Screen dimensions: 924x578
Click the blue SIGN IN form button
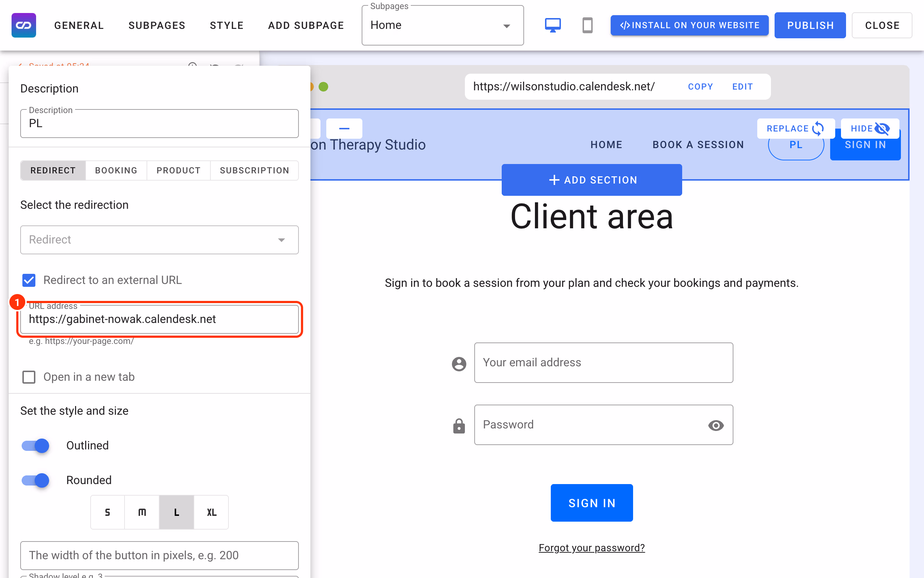(592, 503)
